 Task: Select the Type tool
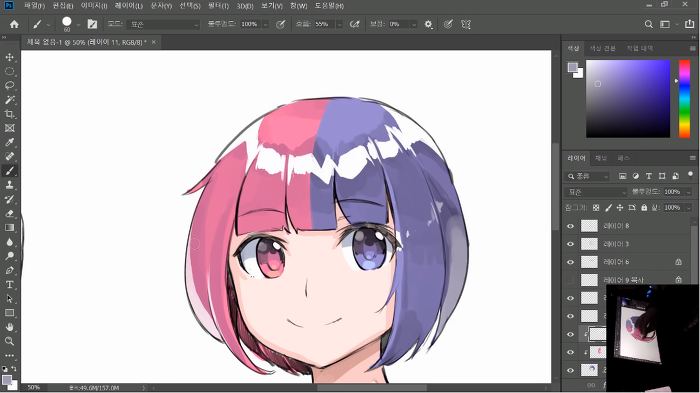click(x=9, y=284)
